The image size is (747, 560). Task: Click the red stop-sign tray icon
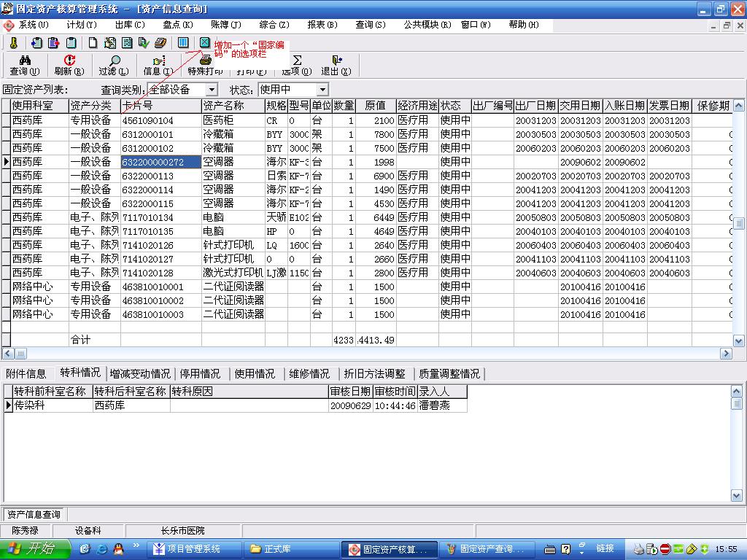[665, 549]
